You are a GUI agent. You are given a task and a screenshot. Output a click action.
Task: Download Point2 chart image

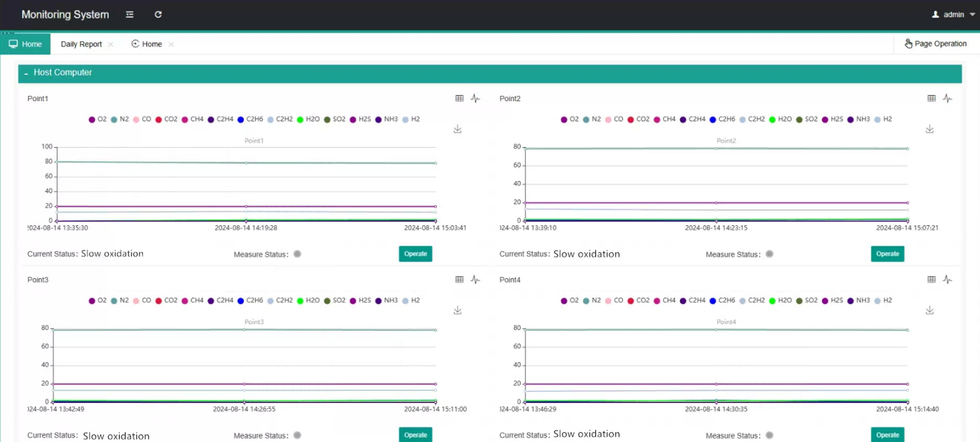[x=929, y=129]
